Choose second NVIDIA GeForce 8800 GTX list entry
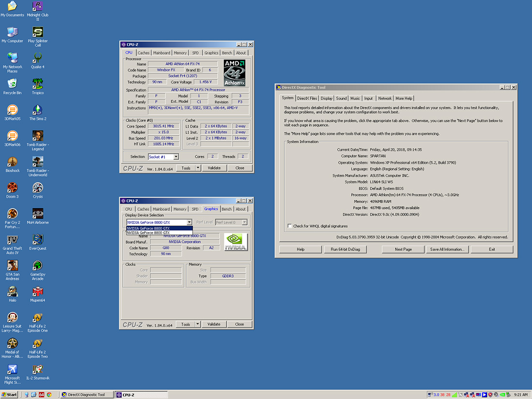The width and height of the screenshot is (532, 399). point(160,233)
